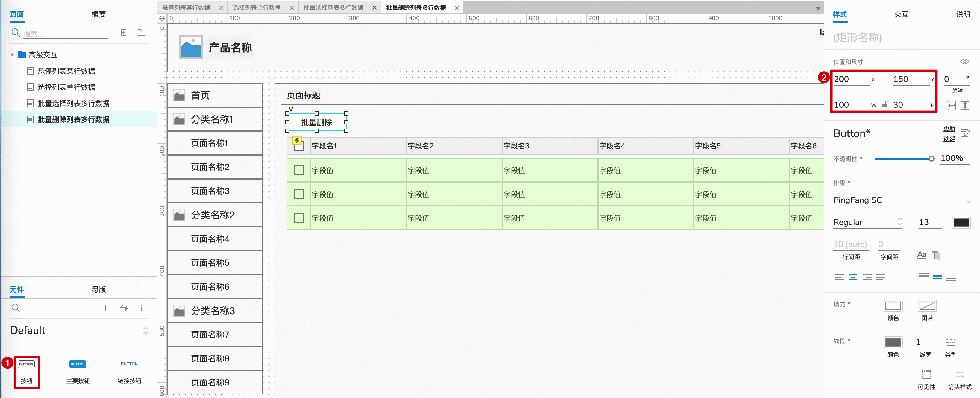Click the arrow style 箭头样式 icon
This screenshot has width=980, height=398.
coord(960,374)
